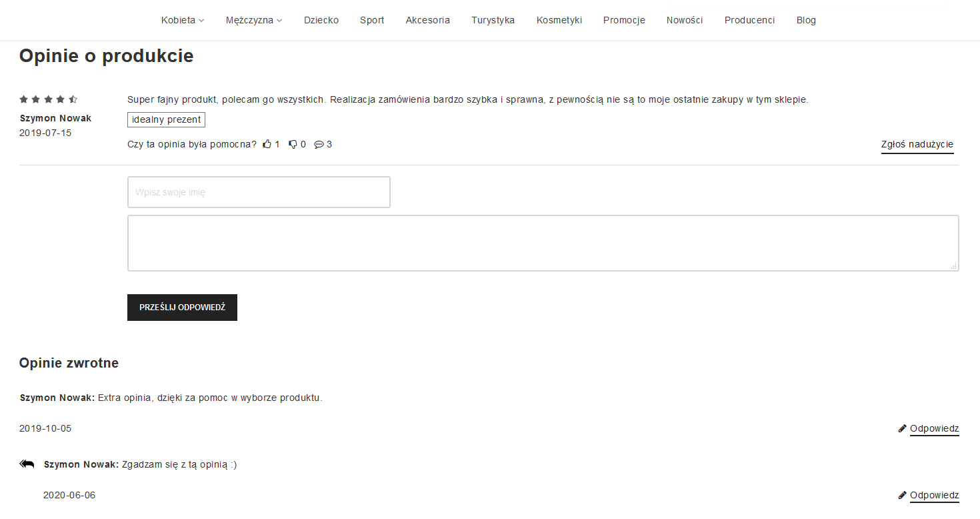Click the star rating icons

(48, 99)
